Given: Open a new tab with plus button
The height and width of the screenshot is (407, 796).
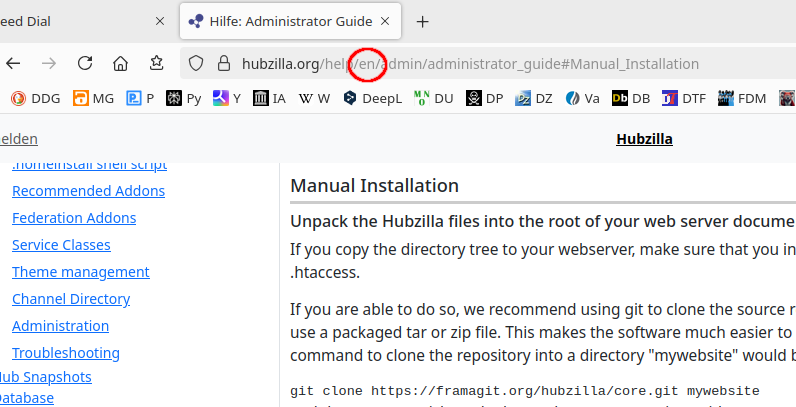Looking at the screenshot, I should point(423,21).
